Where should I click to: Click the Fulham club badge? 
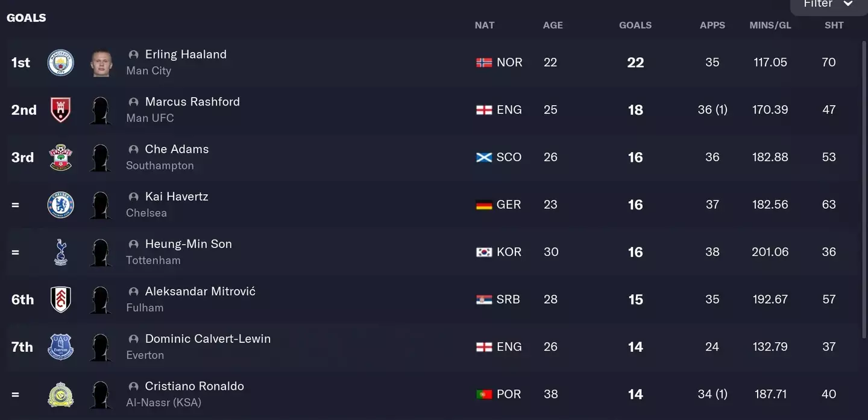(60, 300)
